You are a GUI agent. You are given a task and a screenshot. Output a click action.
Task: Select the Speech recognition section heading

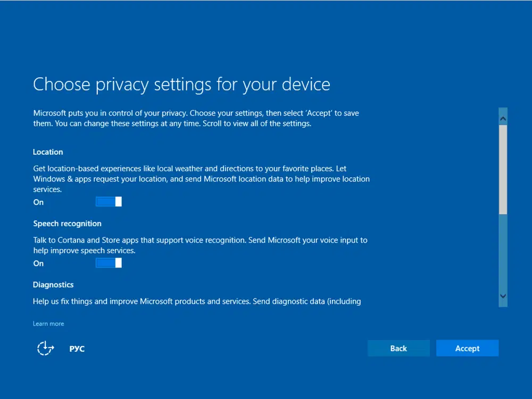point(67,223)
